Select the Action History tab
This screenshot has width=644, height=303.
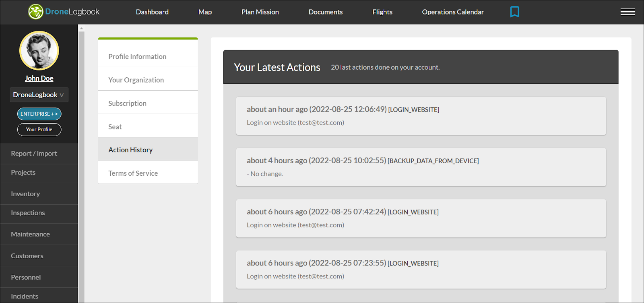[148, 149]
